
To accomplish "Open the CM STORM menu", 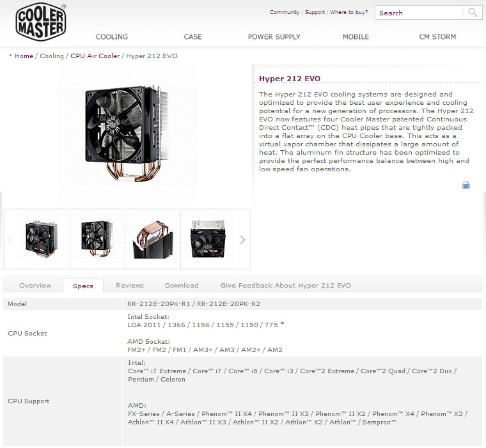I will [437, 37].
